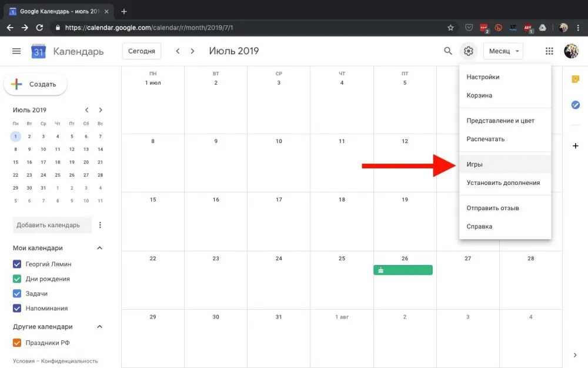
Task: Bookmark this page with the star
Action: (450, 28)
